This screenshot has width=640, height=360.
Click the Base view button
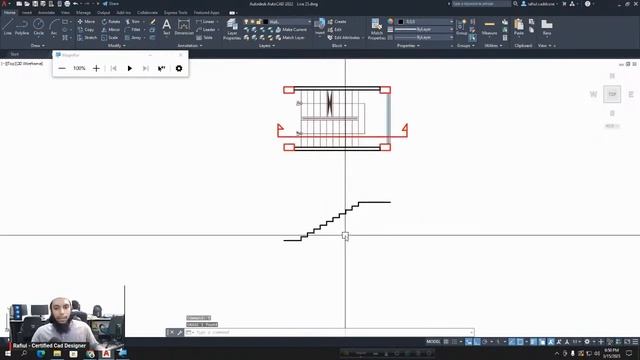pyautogui.click(x=547, y=27)
